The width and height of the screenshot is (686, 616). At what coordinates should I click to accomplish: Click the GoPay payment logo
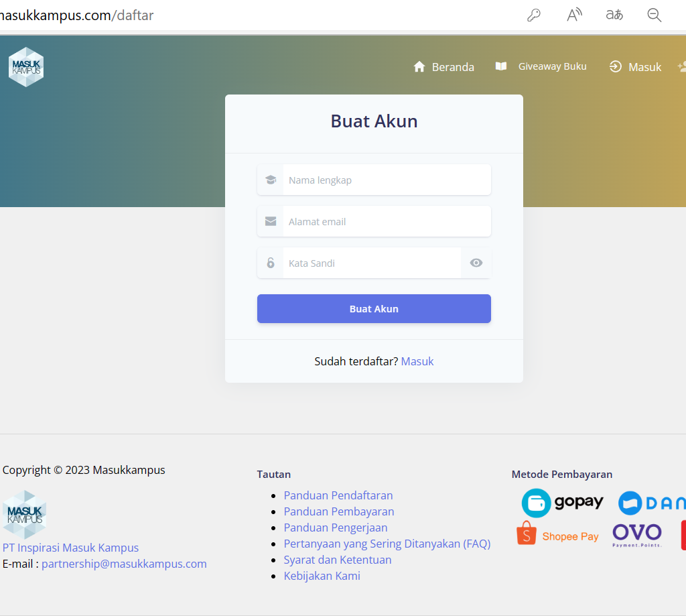tap(563, 503)
